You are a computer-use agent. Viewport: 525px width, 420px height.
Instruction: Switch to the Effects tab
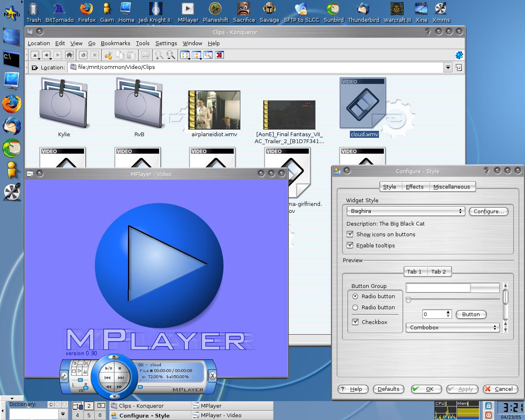pyautogui.click(x=415, y=187)
